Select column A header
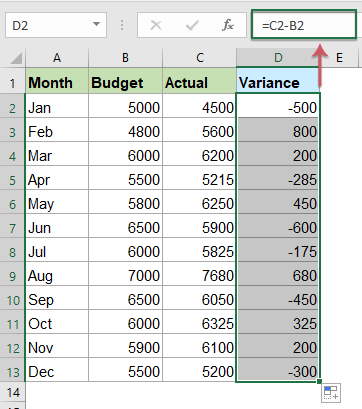Screen dimensions: 362x409 (x=57, y=58)
